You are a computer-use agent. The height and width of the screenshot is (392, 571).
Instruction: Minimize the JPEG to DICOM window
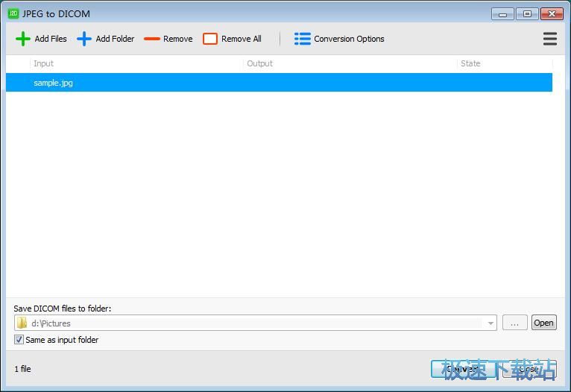pyautogui.click(x=502, y=14)
